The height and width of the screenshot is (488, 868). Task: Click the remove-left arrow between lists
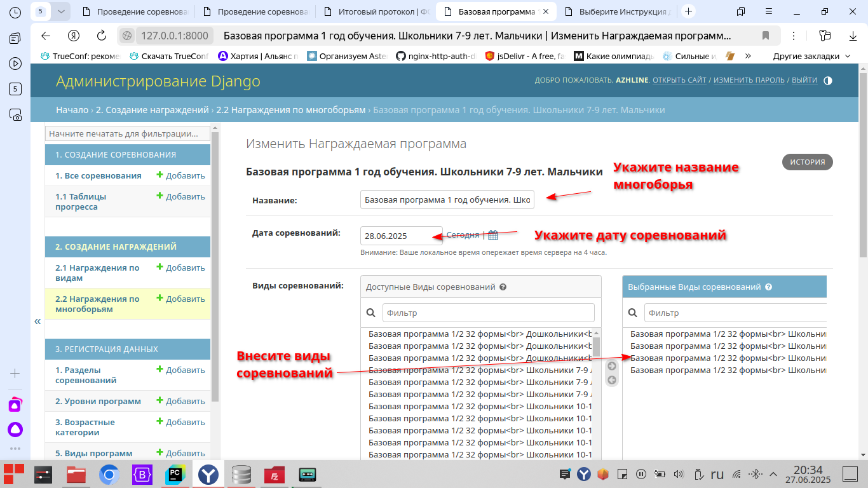(x=612, y=380)
